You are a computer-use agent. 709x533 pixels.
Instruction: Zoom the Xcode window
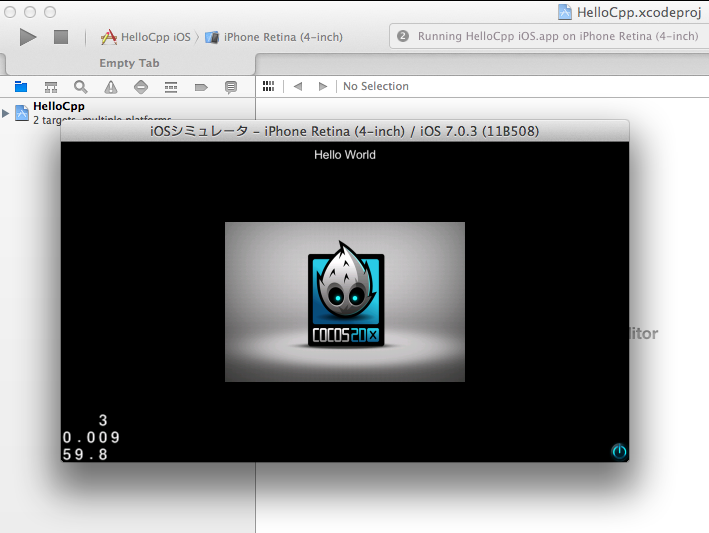(50, 12)
